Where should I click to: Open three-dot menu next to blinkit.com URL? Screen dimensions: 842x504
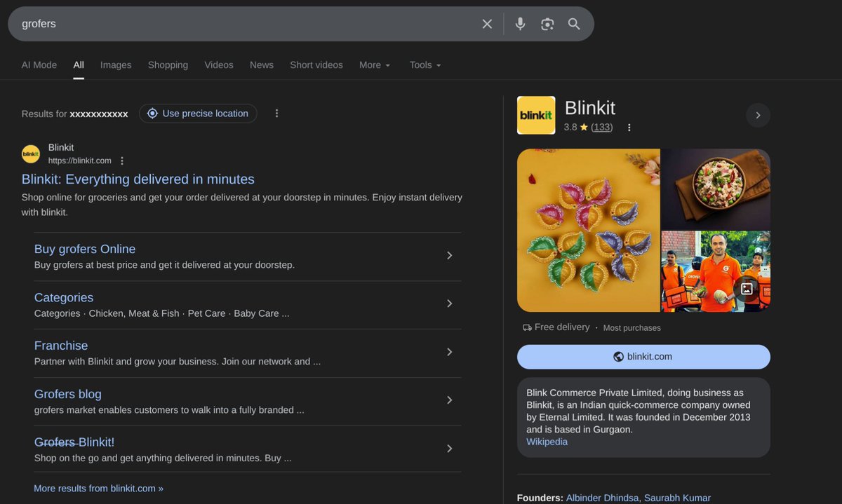[122, 161]
